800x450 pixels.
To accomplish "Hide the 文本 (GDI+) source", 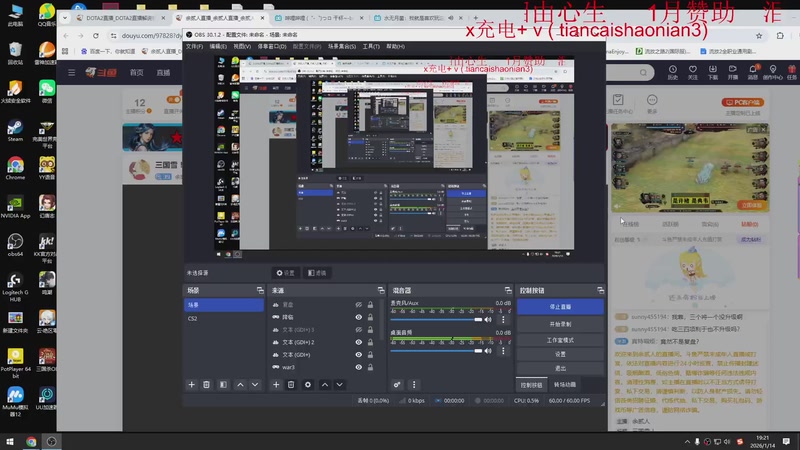I will pos(359,355).
